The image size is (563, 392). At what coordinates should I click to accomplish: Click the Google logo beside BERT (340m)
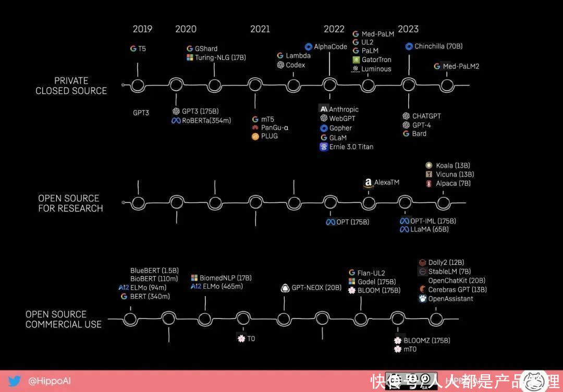[x=124, y=297]
